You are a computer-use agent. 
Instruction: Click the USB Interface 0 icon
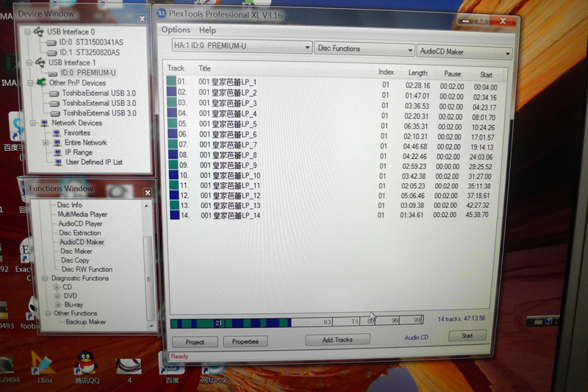click(x=39, y=32)
